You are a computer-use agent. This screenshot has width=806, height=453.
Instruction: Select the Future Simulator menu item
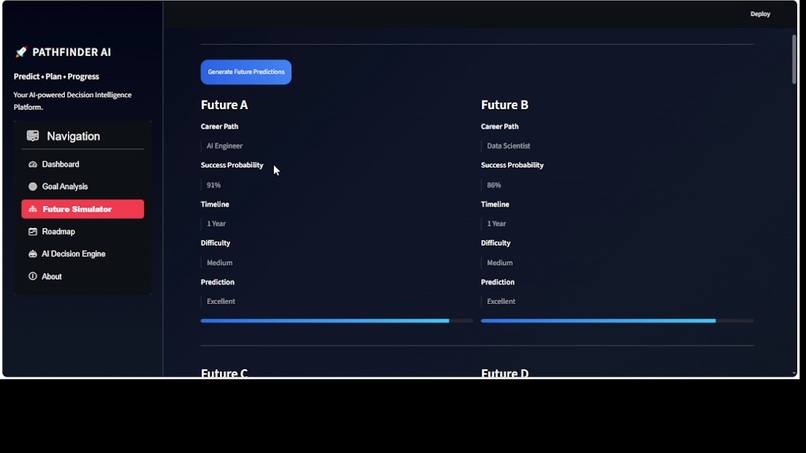pyautogui.click(x=83, y=209)
